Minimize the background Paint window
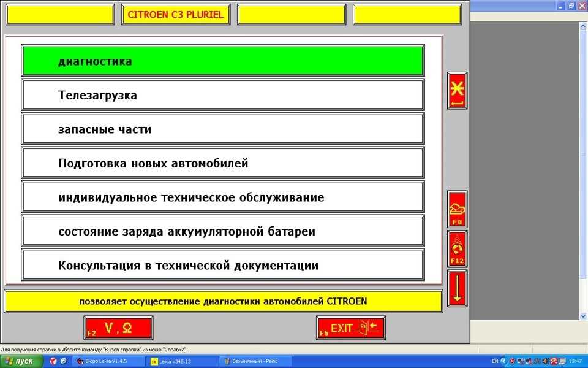 coord(561,6)
